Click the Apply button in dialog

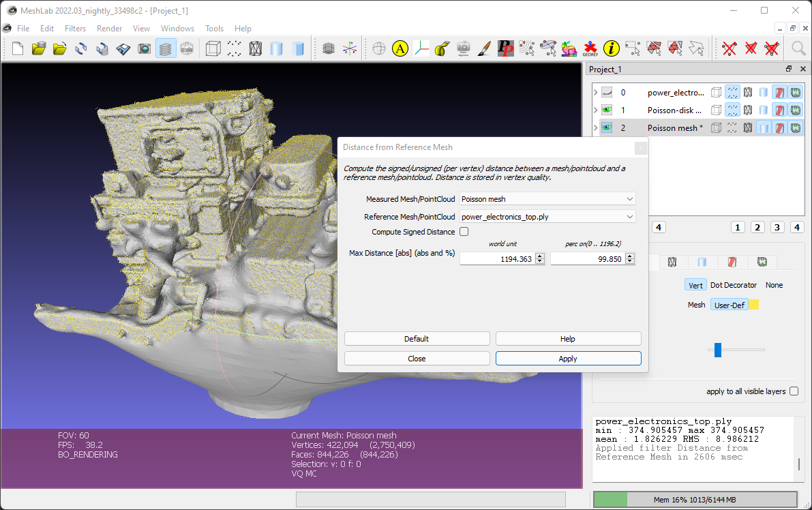click(x=568, y=358)
